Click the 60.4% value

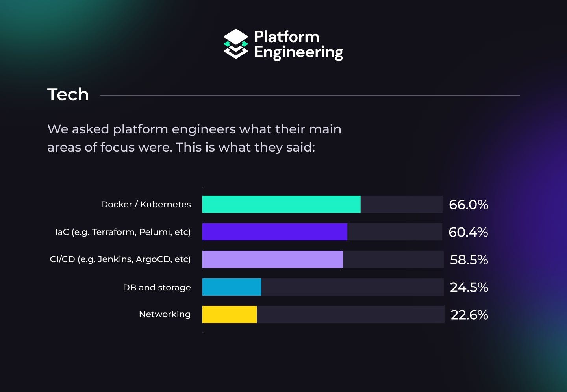[469, 232]
